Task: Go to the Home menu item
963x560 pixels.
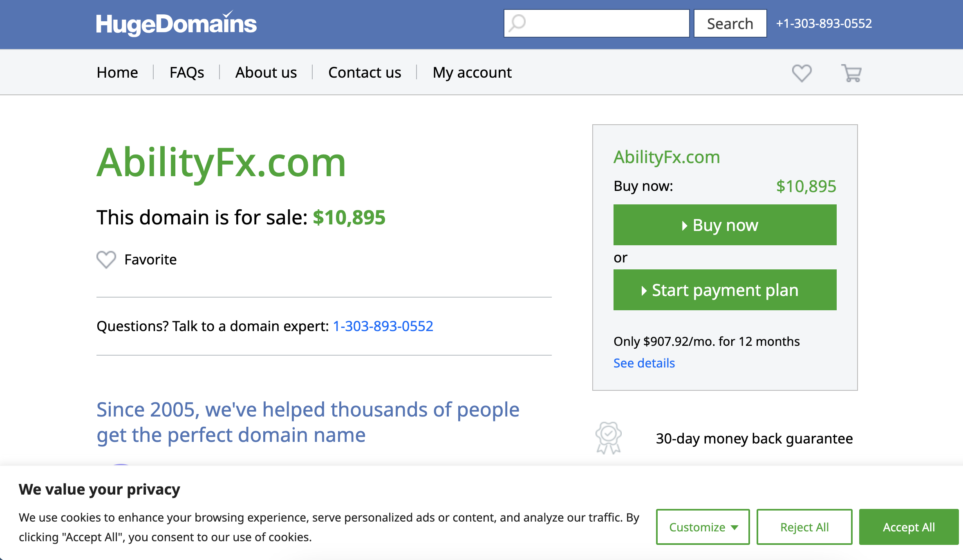Action: 117,72
